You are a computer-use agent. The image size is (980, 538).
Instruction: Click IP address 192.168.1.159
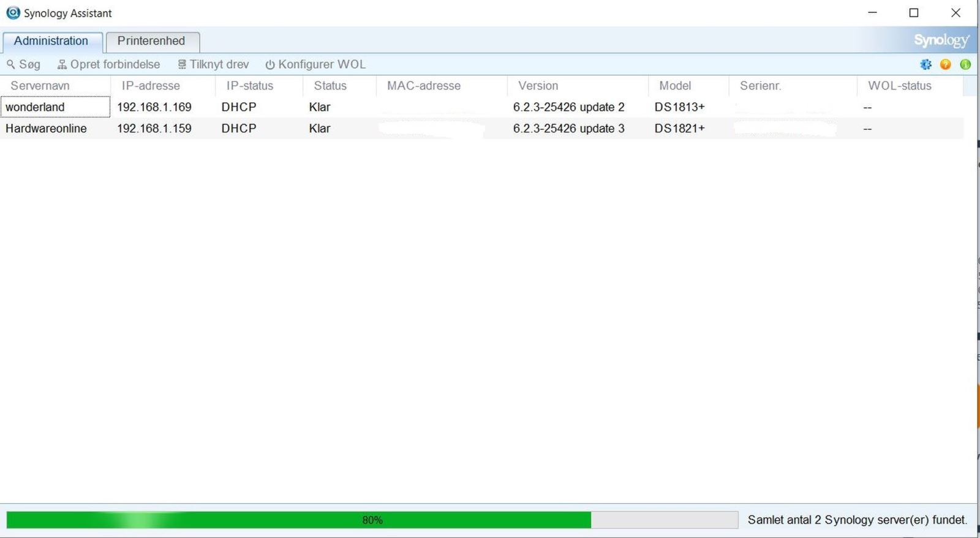coord(154,129)
